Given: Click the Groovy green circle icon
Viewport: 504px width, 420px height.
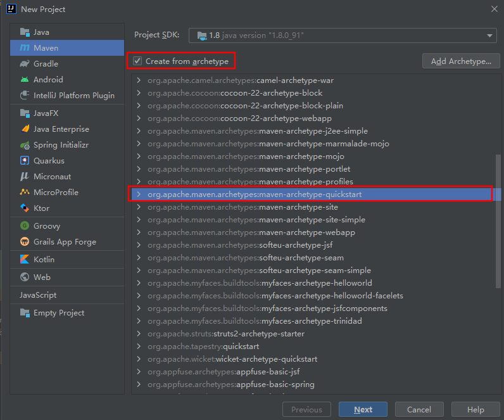Looking at the screenshot, I should coord(25,226).
